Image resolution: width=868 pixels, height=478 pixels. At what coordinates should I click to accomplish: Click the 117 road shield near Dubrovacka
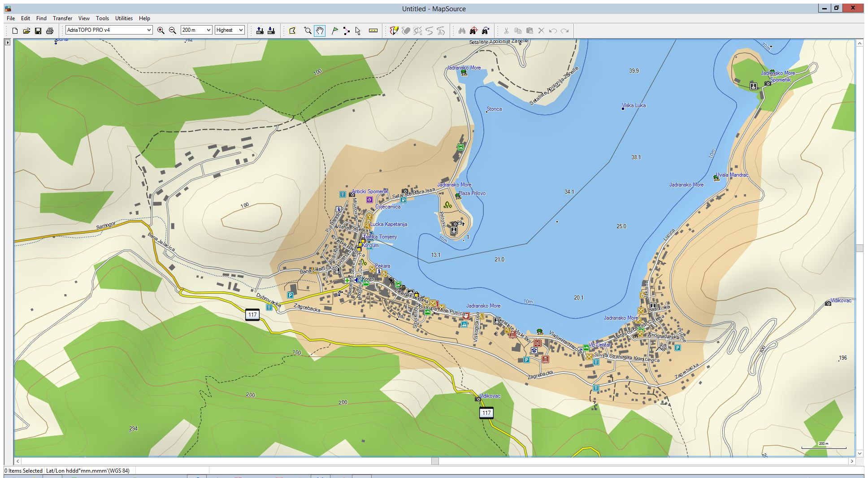(x=252, y=315)
